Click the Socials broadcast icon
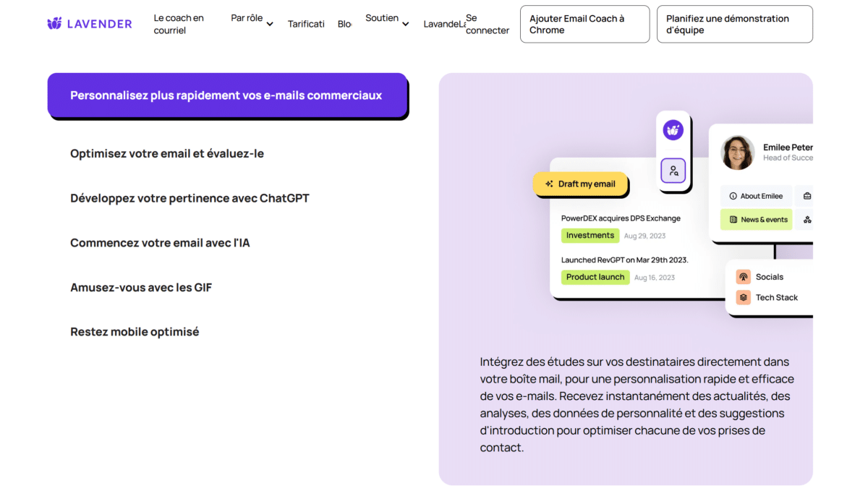 click(x=743, y=277)
